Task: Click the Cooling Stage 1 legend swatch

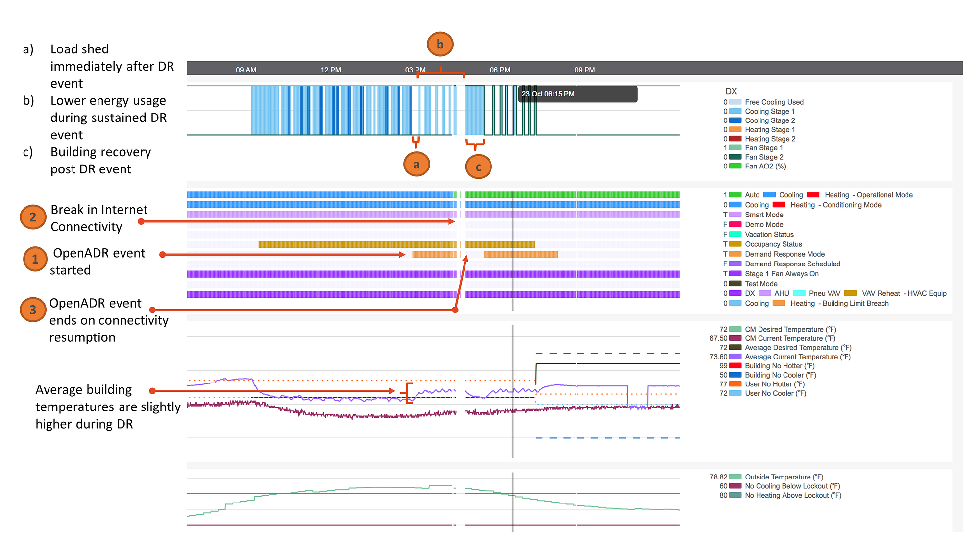Action: point(735,111)
